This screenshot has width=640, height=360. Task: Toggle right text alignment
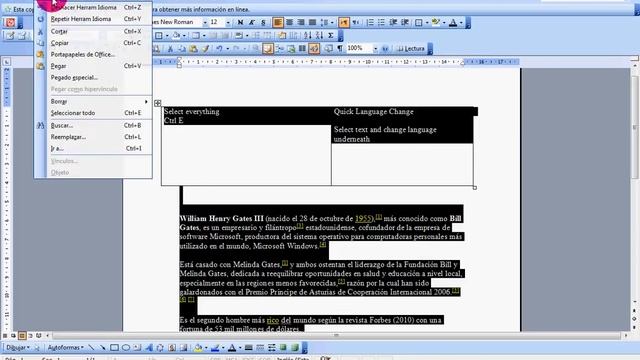pyautogui.click(x=301, y=22)
